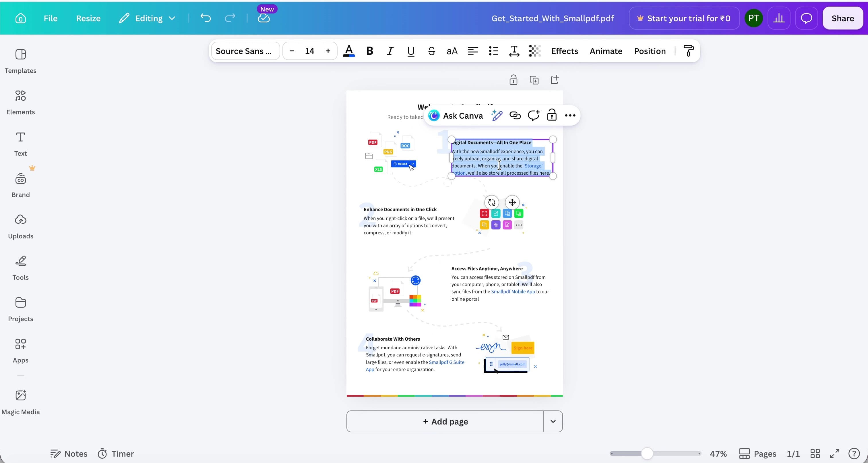Open the Effects panel
The image size is (868, 463).
564,51
